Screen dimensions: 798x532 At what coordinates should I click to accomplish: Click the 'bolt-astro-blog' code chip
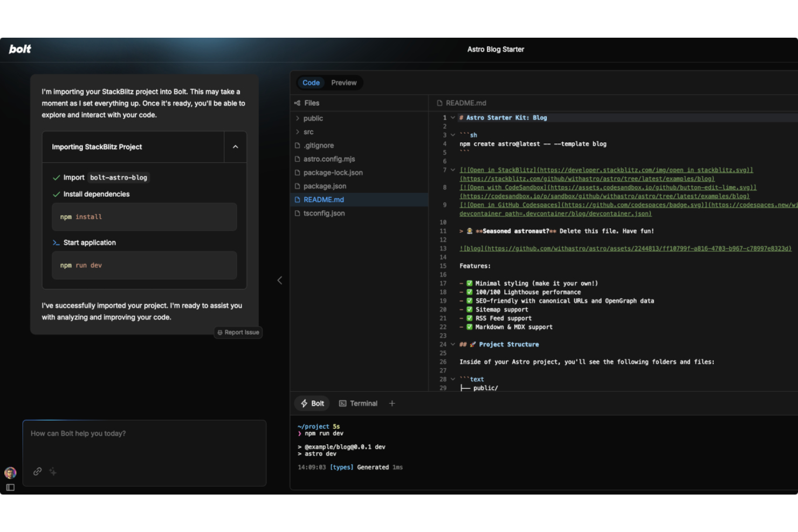[x=119, y=177]
